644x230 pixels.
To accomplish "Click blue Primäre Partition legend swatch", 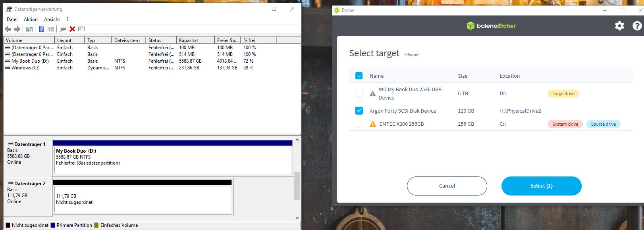I will [x=53, y=225].
